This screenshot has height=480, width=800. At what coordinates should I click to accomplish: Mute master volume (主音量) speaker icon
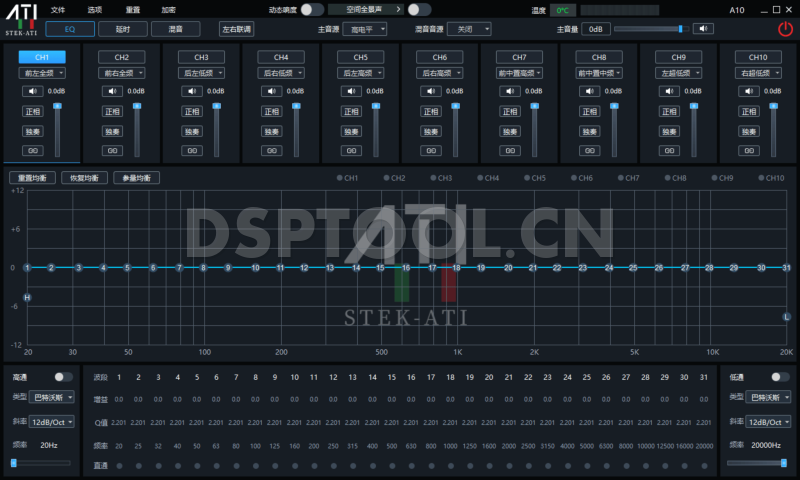[703, 29]
